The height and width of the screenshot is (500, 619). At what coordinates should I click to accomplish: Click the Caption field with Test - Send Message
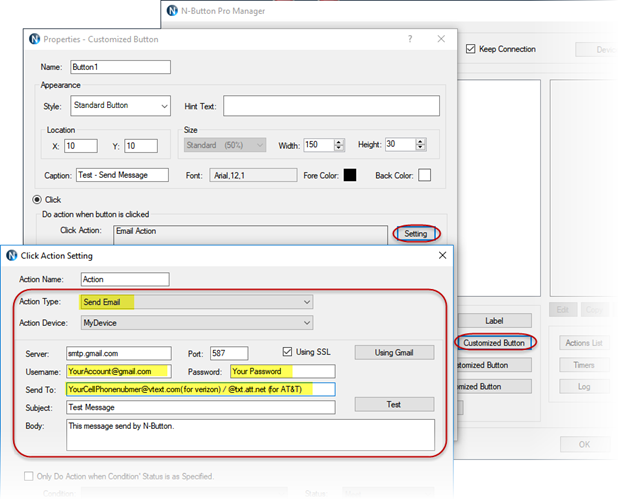pos(122,175)
